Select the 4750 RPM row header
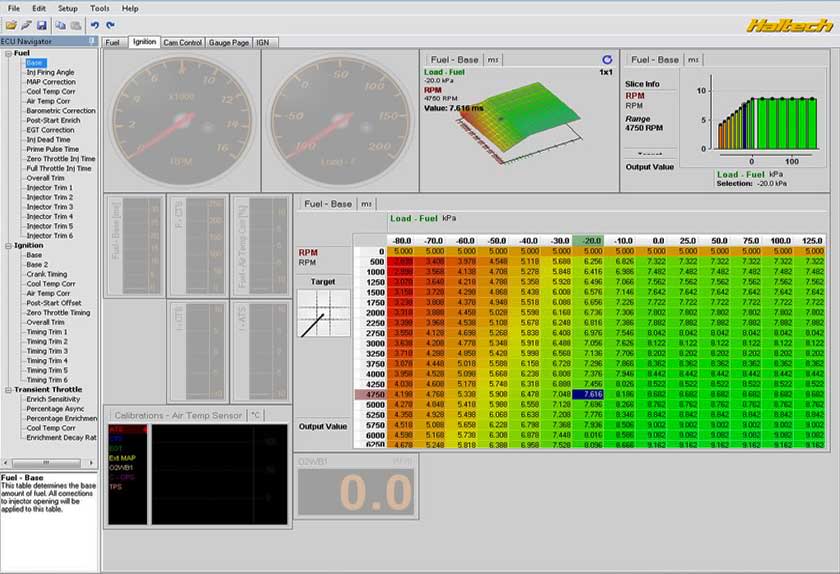840x574 pixels. (369, 395)
